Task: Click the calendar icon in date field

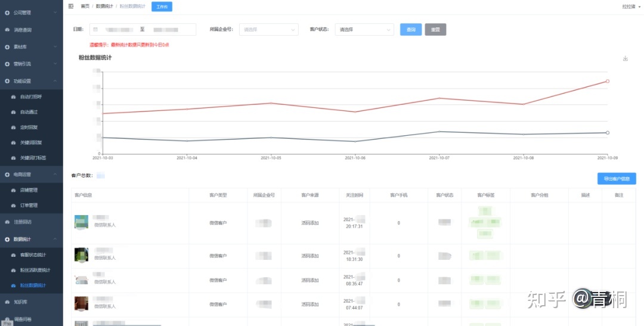Action: coord(95,29)
